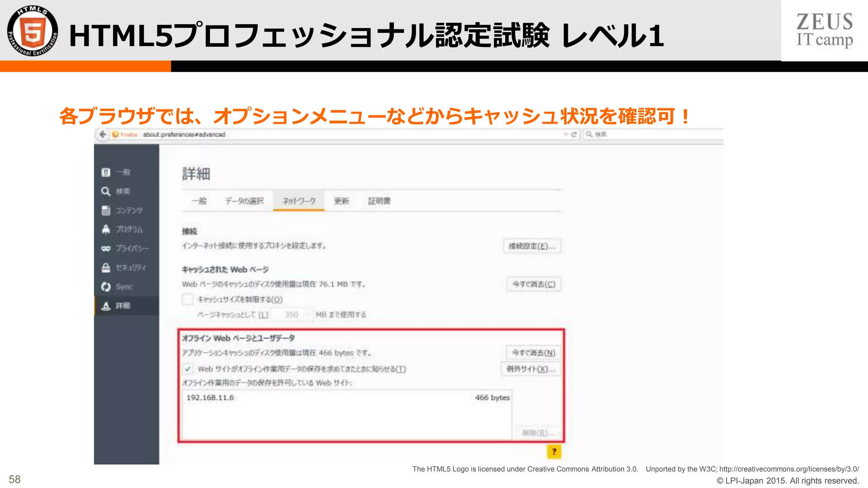868x488 pixels.
Task: Open the セキュリティ (Security) lock sidebar item
Action: coord(130,268)
